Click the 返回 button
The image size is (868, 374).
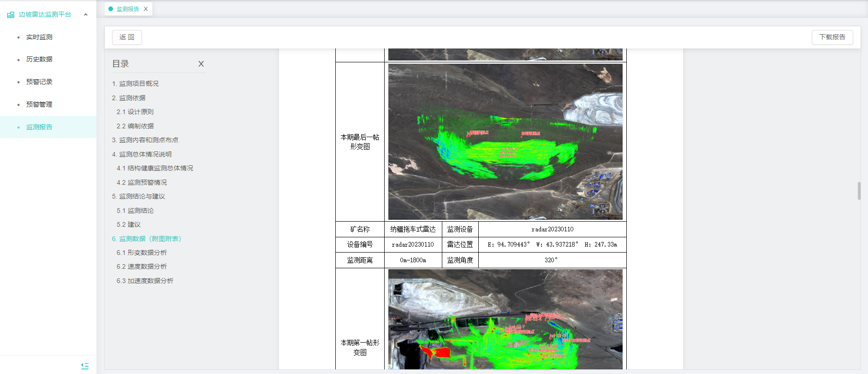click(x=127, y=37)
